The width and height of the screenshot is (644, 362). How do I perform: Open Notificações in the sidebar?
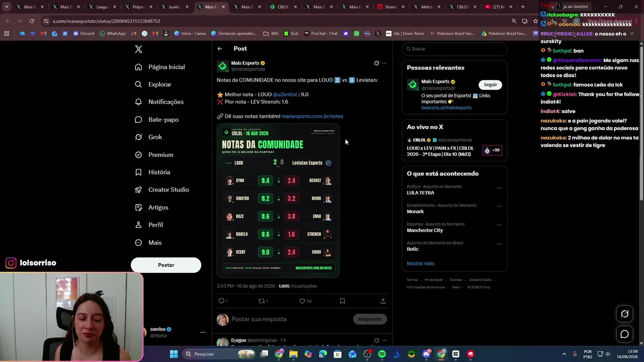pyautogui.click(x=159, y=102)
